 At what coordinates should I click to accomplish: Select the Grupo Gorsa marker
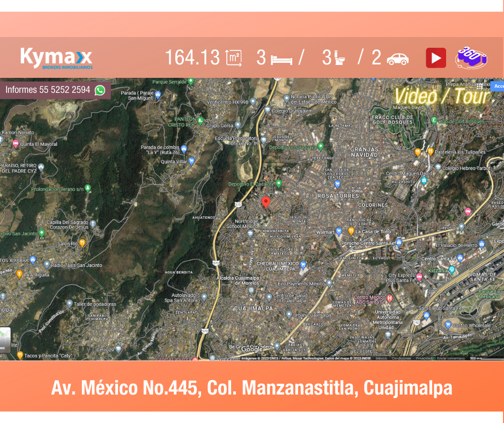tap(238, 125)
